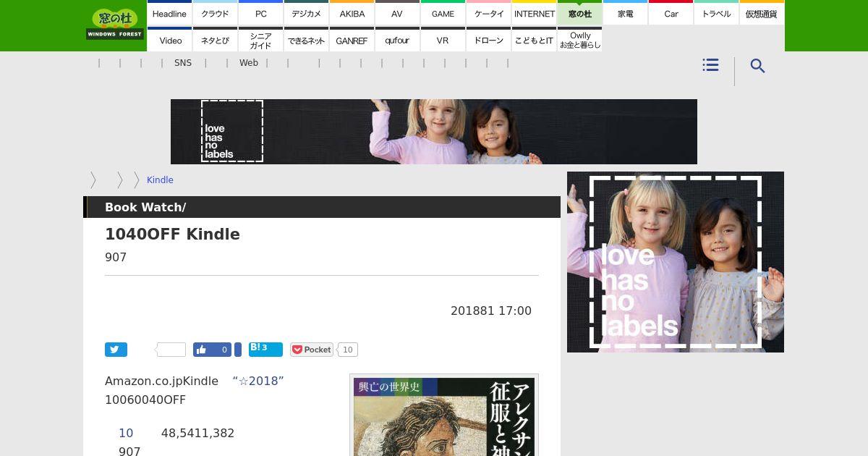
Task: Click the tweet count bubble
Action: tap(171, 350)
